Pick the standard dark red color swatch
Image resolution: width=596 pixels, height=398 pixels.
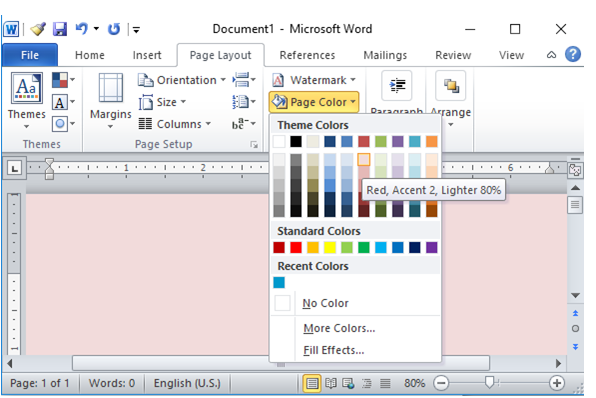(279, 247)
